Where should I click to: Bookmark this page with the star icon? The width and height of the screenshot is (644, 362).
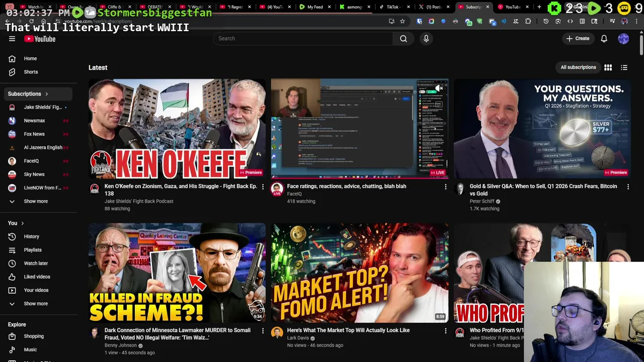pos(402,21)
